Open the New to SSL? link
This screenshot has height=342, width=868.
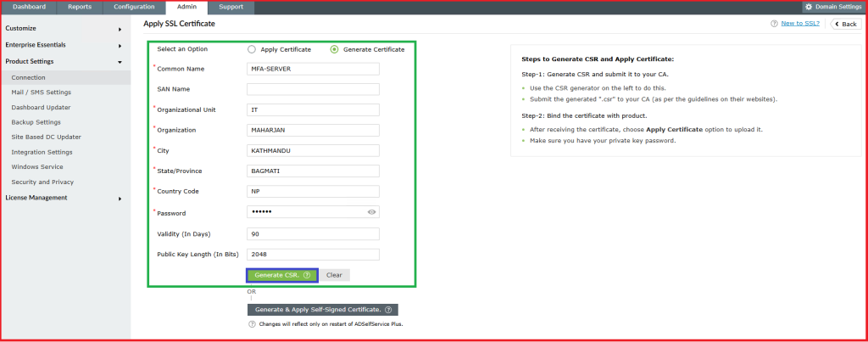point(799,24)
